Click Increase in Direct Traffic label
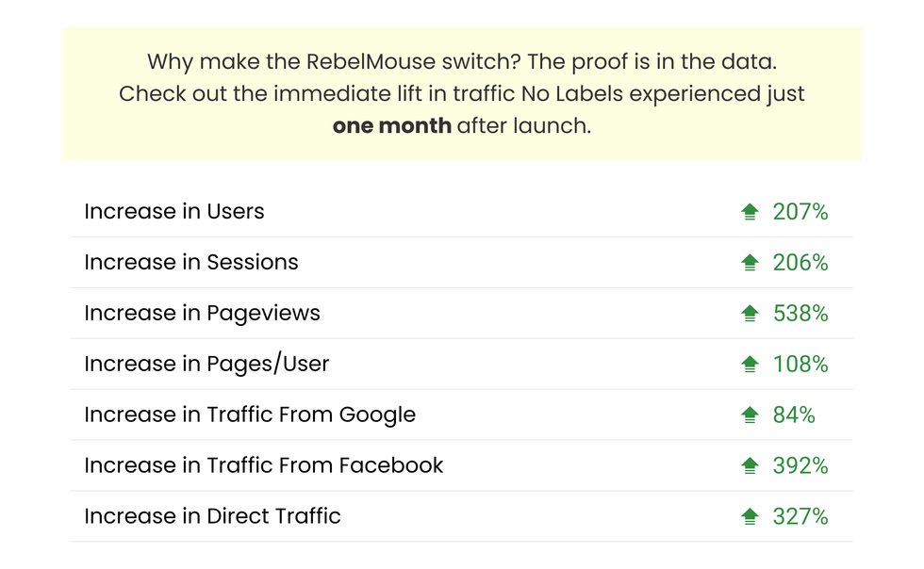Screen dimensions: 924x569 pyautogui.click(x=212, y=517)
